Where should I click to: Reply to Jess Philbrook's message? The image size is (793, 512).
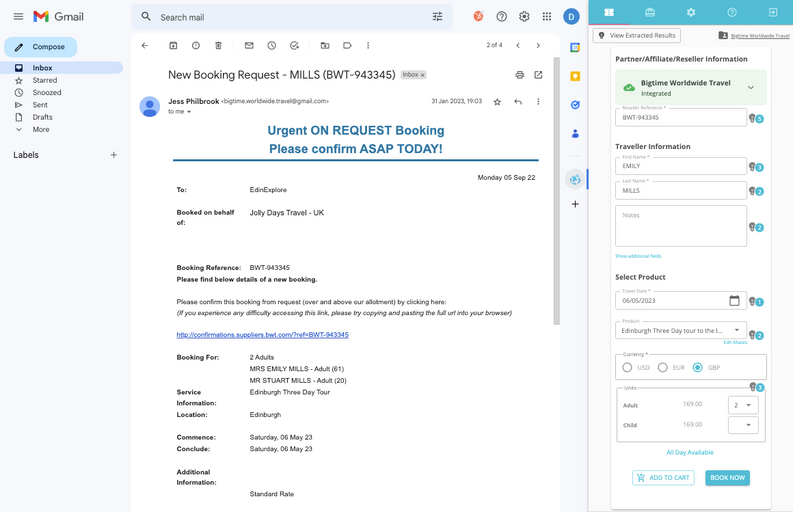[x=518, y=102]
